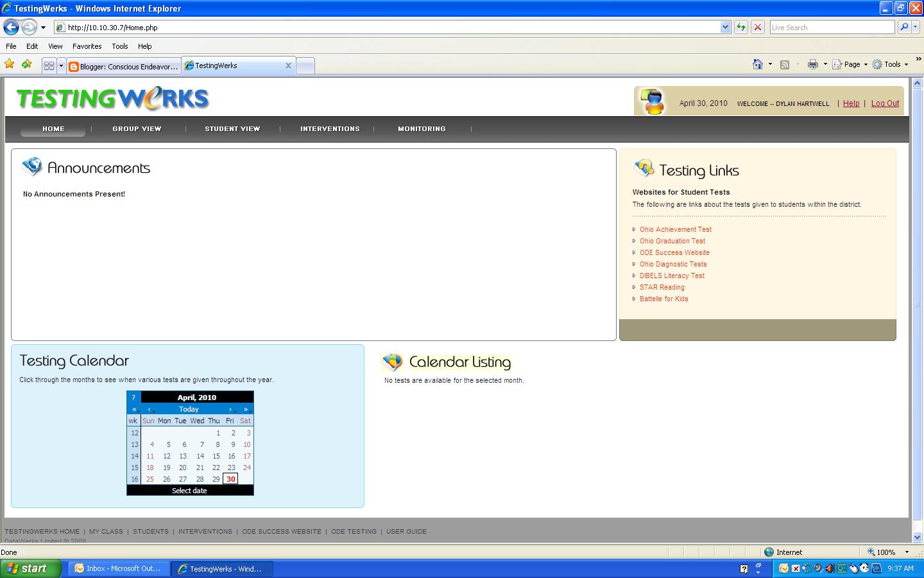924x578 pixels.
Task: Open Quick Tabs view
Action: tap(50, 65)
